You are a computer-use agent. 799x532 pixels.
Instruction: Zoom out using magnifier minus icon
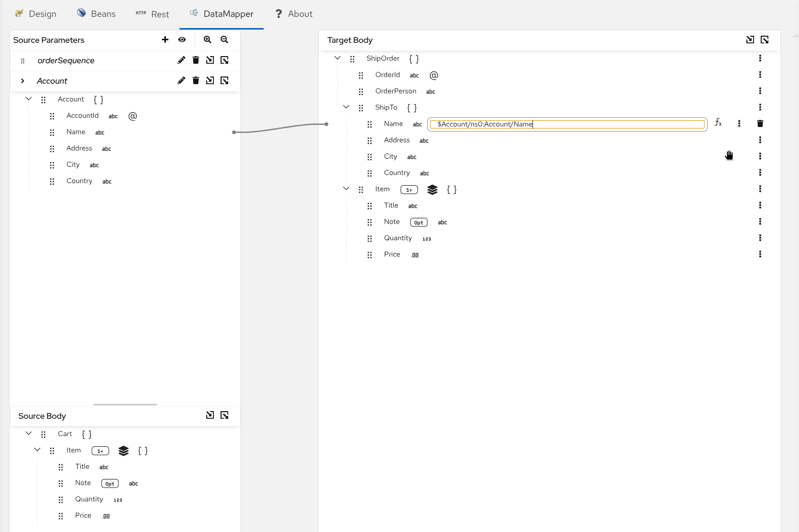point(224,40)
